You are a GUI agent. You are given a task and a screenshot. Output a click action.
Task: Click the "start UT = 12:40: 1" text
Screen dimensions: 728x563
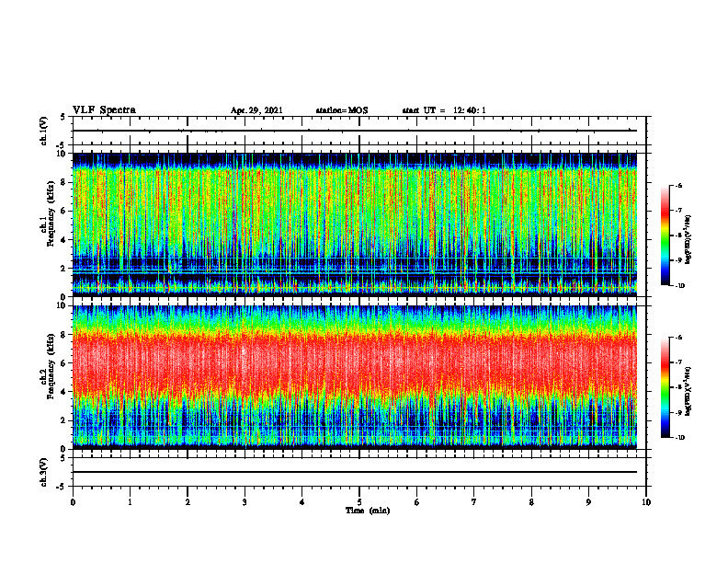(x=444, y=110)
